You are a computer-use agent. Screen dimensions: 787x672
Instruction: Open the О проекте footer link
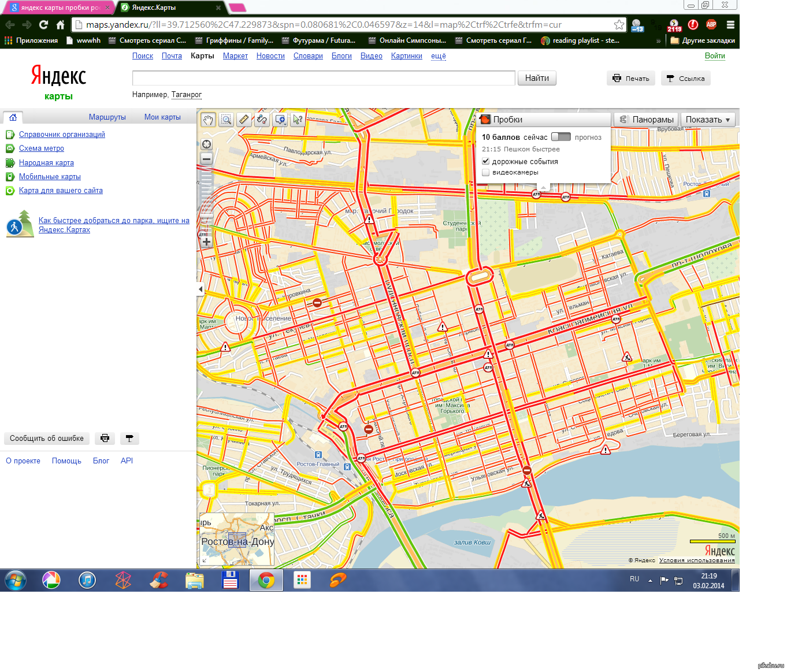23,461
